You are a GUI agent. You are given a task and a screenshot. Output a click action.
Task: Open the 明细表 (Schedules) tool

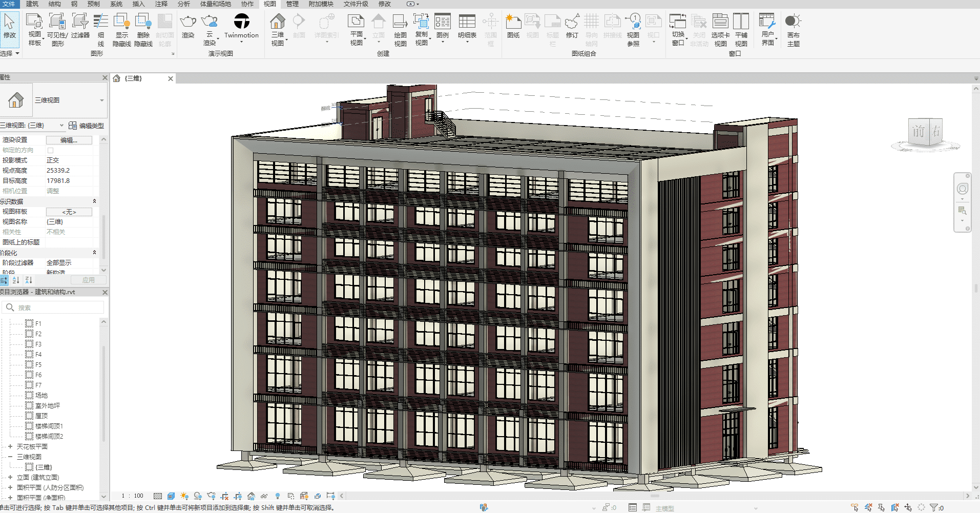point(467,22)
